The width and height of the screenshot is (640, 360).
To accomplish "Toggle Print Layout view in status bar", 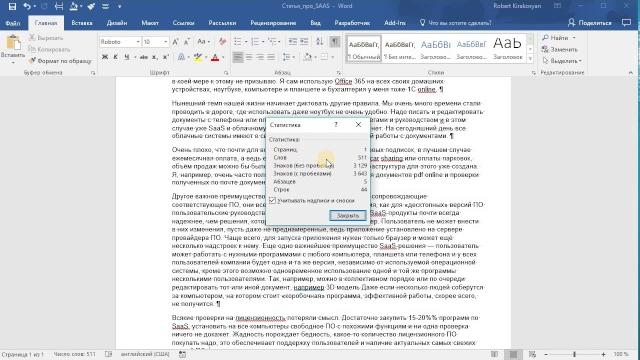I will click(513, 354).
